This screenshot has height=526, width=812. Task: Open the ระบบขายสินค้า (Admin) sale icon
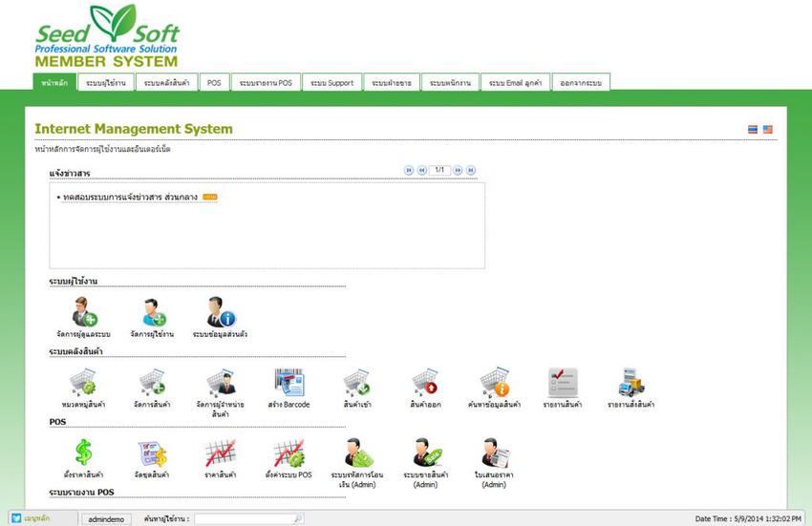tap(427, 453)
